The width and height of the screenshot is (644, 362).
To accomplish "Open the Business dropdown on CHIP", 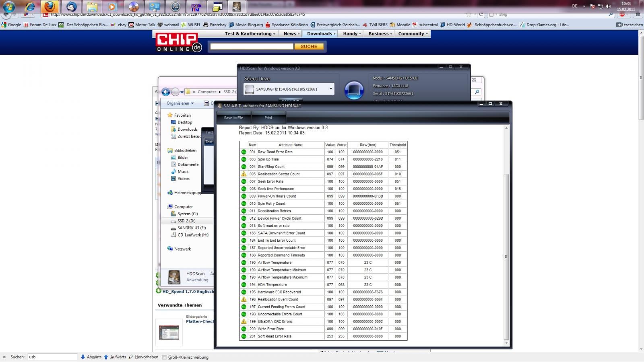I will (380, 34).
